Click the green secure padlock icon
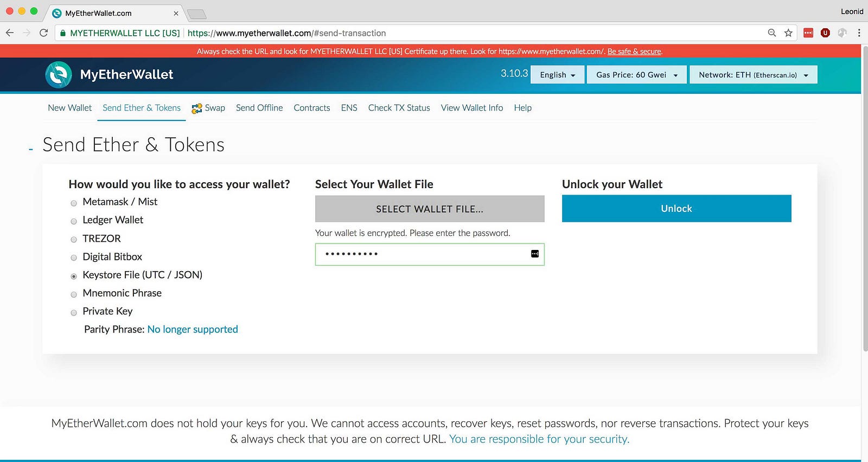868x462 pixels. (x=63, y=33)
